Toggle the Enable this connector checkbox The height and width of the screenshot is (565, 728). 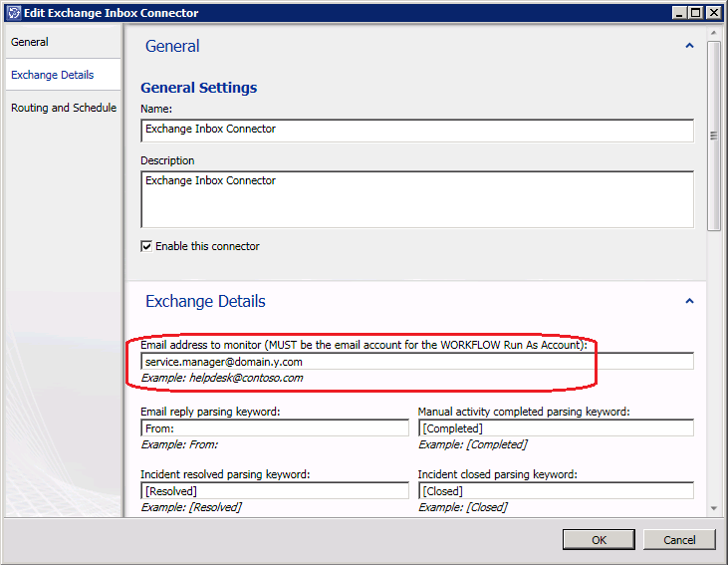pyautogui.click(x=146, y=246)
